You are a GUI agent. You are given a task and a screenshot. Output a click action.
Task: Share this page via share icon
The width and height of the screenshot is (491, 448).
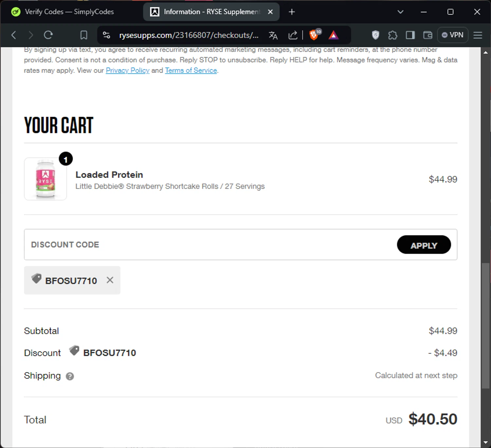tap(293, 35)
